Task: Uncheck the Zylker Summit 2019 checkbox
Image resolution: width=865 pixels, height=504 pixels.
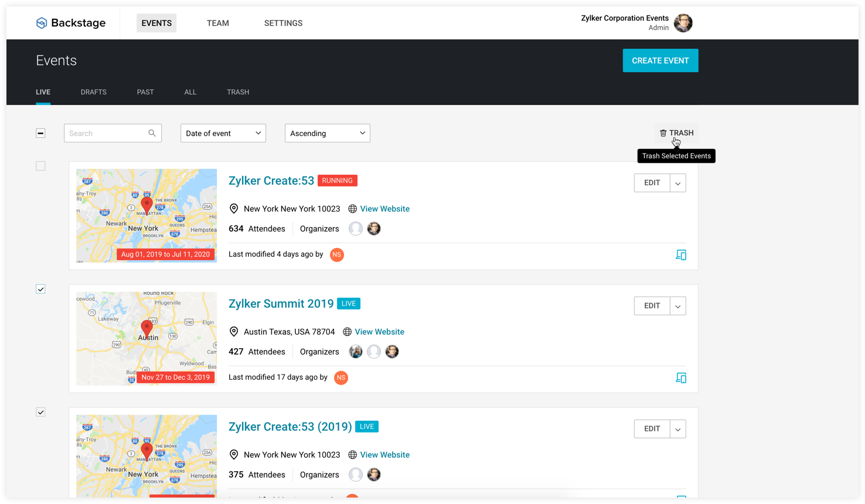Action: pyautogui.click(x=40, y=289)
